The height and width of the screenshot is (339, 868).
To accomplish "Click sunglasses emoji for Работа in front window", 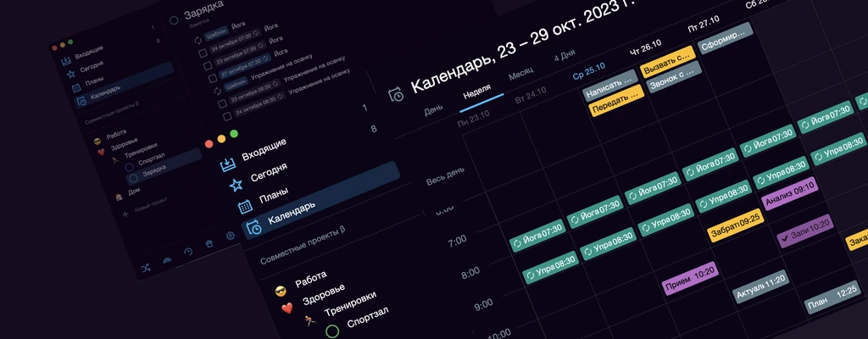I will (x=281, y=291).
